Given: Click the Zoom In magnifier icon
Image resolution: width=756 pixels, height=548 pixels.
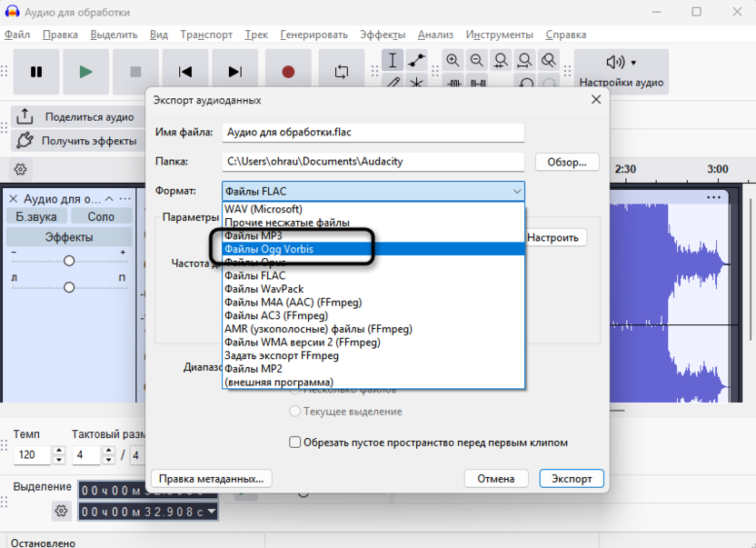Looking at the screenshot, I should [x=453, y=60].
